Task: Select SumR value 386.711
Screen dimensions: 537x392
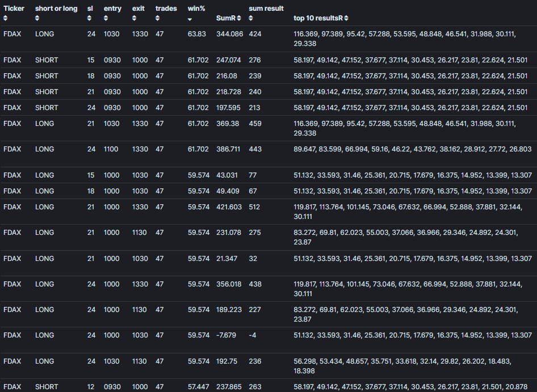Action: click(228, 149)
